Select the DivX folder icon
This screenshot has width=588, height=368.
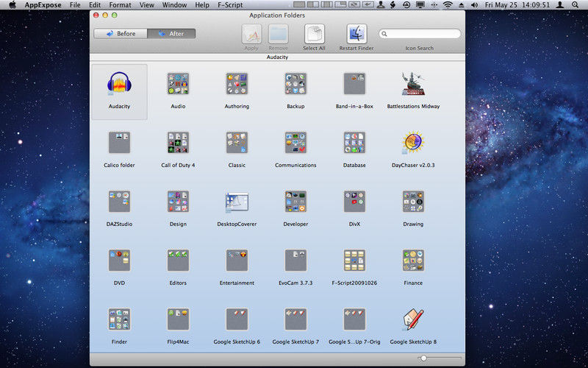354,201
